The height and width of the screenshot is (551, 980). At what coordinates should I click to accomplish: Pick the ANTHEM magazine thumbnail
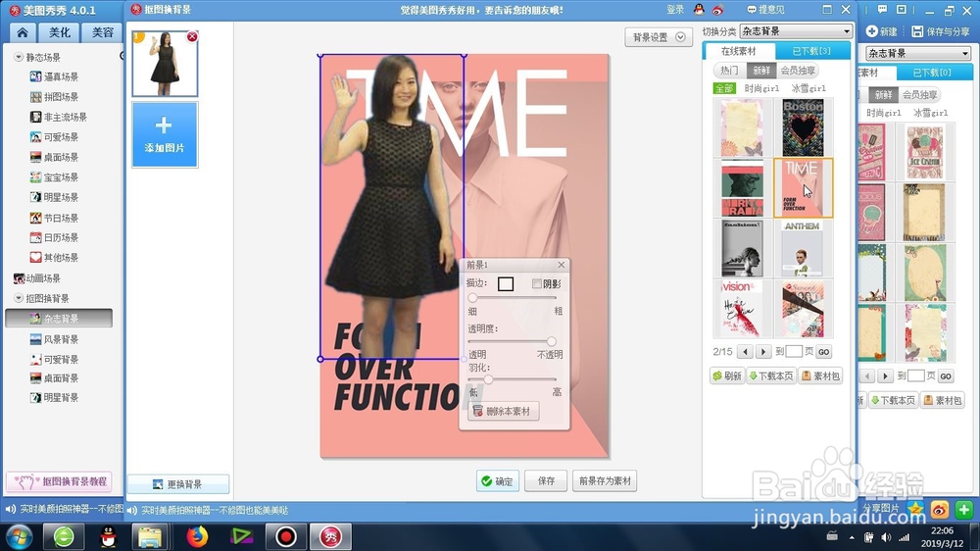pyautogui.click(x=804, y=248)
